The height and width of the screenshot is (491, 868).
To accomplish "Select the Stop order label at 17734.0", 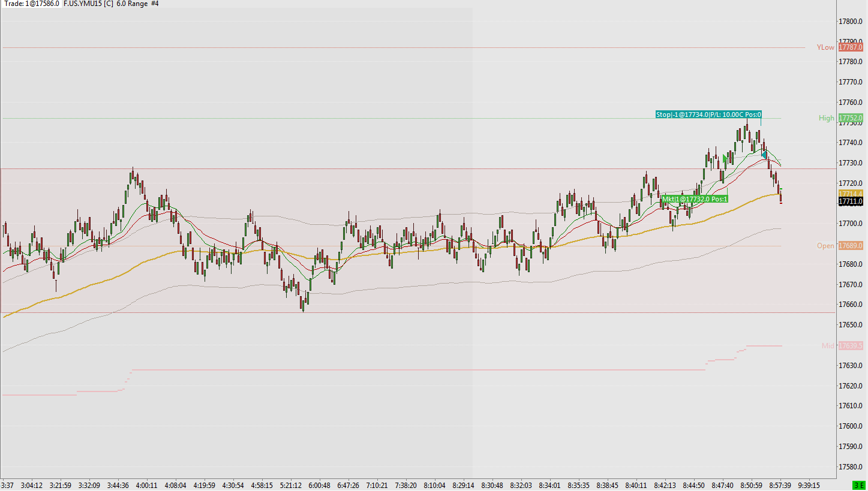I will click(x=708, y=115).
